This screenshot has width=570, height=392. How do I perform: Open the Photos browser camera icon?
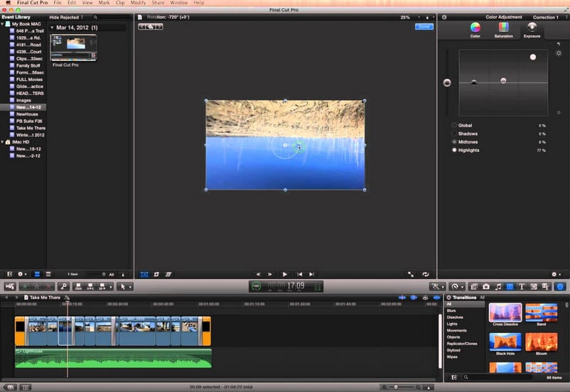(486, 287)
